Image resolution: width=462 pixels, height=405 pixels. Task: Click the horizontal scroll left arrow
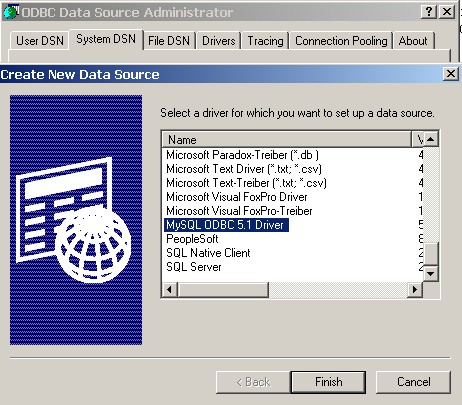click(x=169, y=289)
